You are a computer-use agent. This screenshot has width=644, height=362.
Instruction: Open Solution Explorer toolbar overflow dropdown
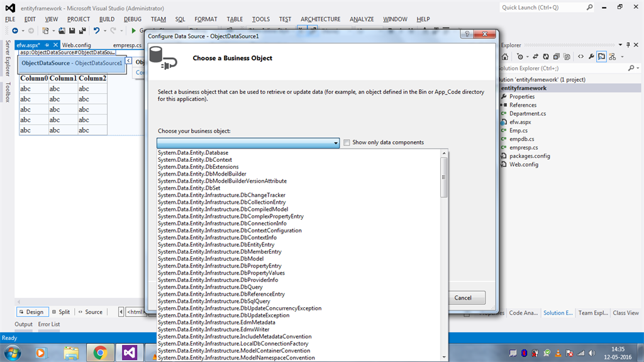[x=622, y=57]
